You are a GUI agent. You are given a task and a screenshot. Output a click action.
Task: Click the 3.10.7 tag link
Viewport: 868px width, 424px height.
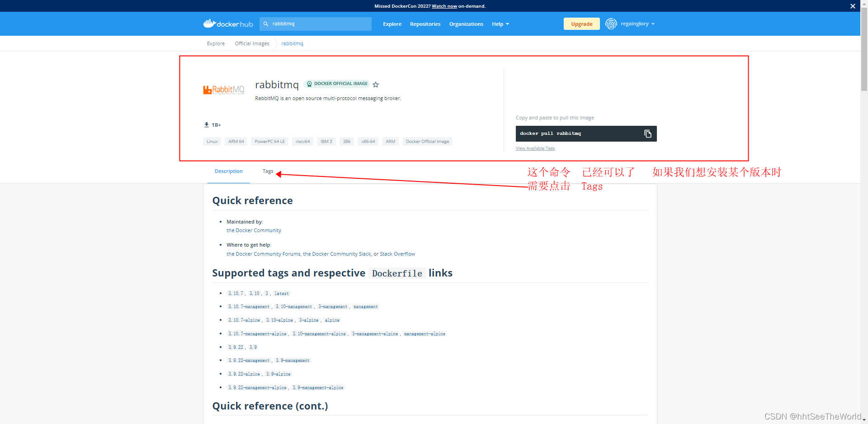pyautogui.click(x=236, y=294)
